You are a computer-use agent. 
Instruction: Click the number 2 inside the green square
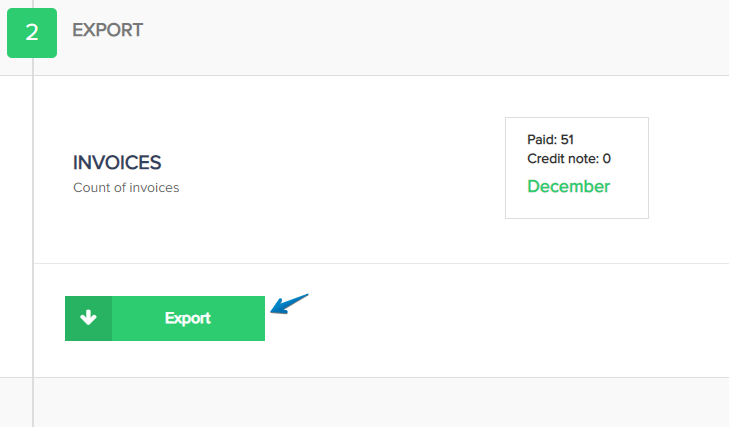(x=32, y=33)
